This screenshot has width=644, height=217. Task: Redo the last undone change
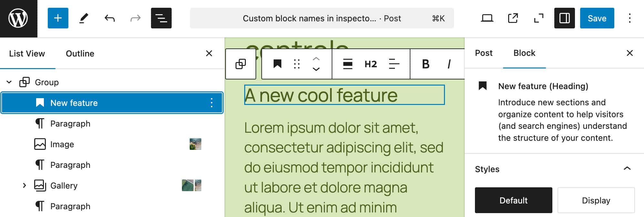click(136, 18)
